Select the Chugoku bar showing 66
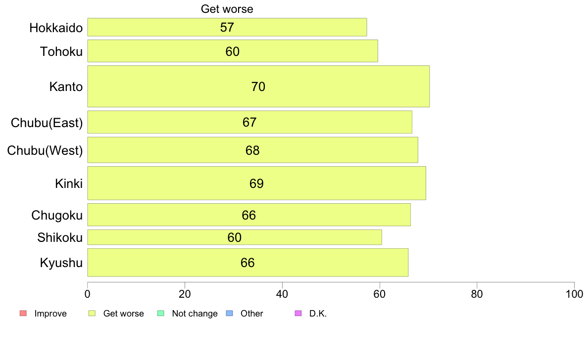Image resolution: width=588 pixels, height=364 pixels. point(249,215)
